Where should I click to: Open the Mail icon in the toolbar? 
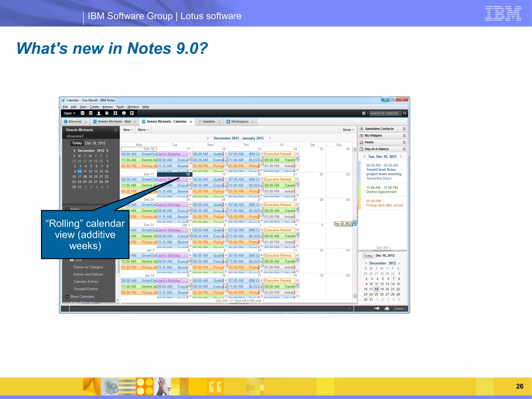83,113
